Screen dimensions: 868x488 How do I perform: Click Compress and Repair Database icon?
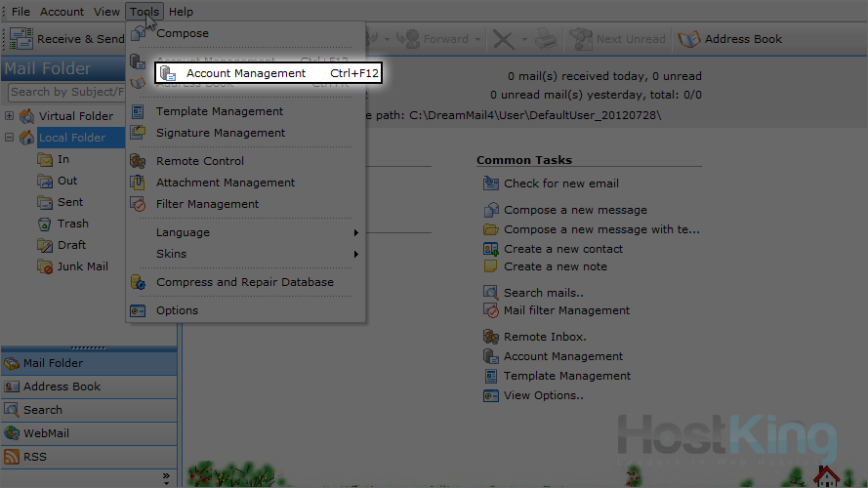coord(138,282)
